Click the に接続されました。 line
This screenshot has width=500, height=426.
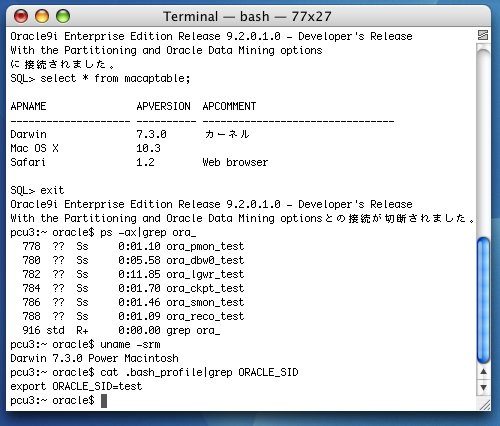(x=63, y=64)
